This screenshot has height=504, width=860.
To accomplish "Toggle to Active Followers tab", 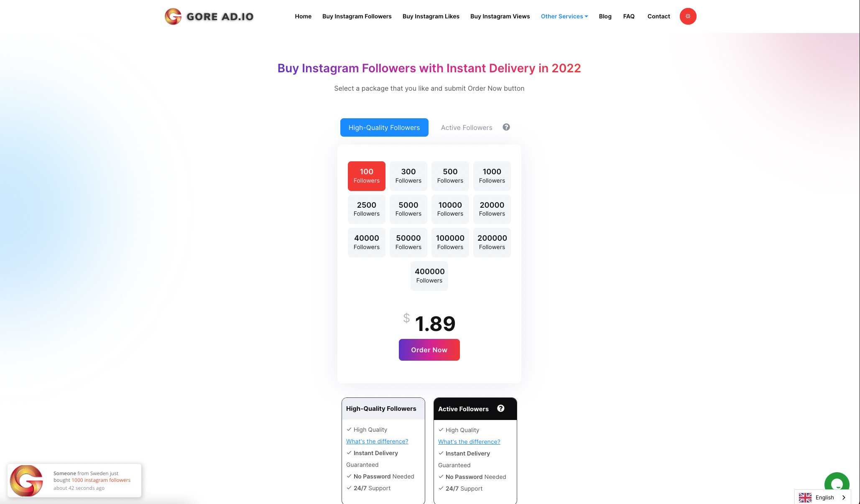I will (466, 127).
